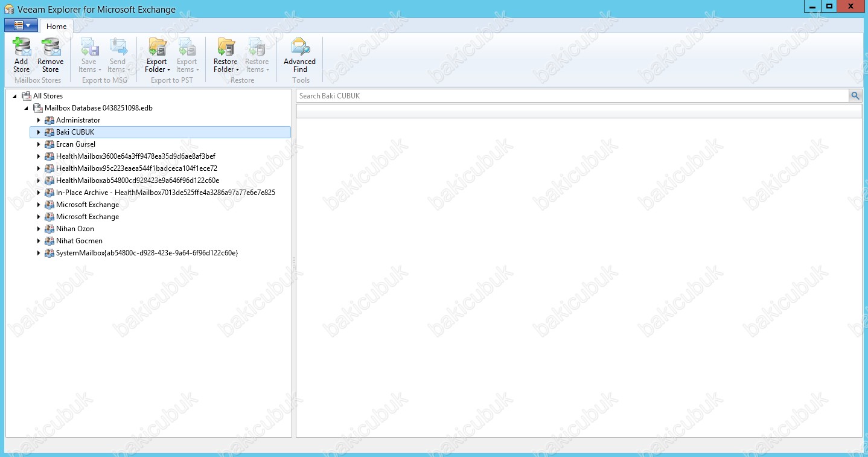Expand the SystemMailbox{ab54800c...} node
The width and height of the screenshot is (868, 457).
[x=39, y=253]
